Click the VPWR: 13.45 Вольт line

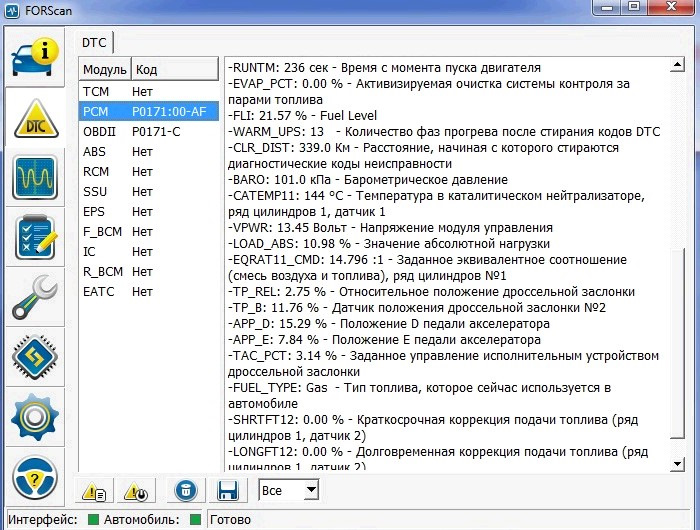coord(390,228)
